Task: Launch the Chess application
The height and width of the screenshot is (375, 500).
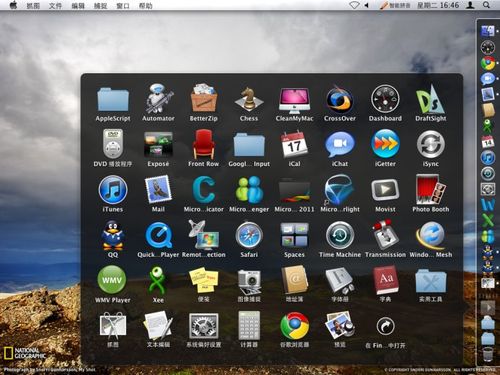Action: pyautogui.click(x=249, y=99)
